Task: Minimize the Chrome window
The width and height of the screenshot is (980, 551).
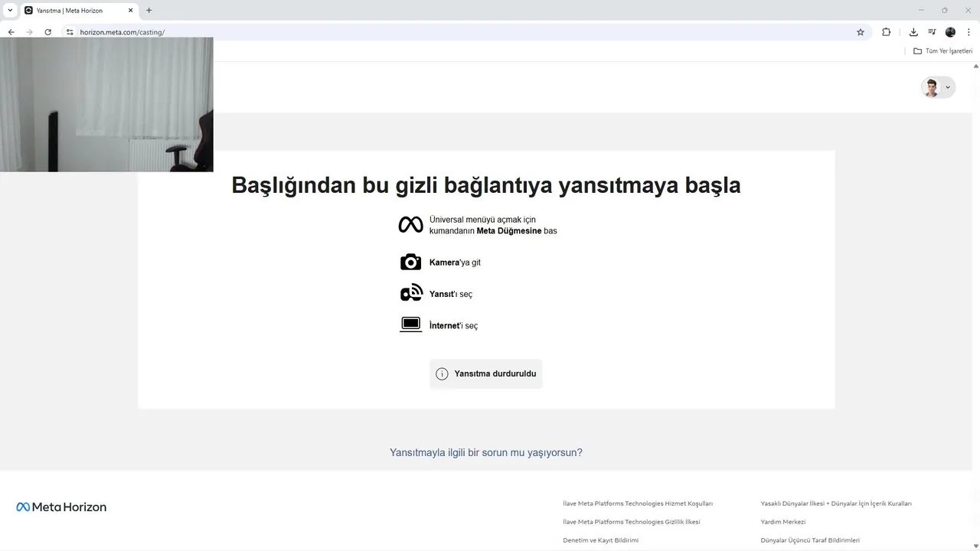Action: pyautogui.click(x=920, y=11)
